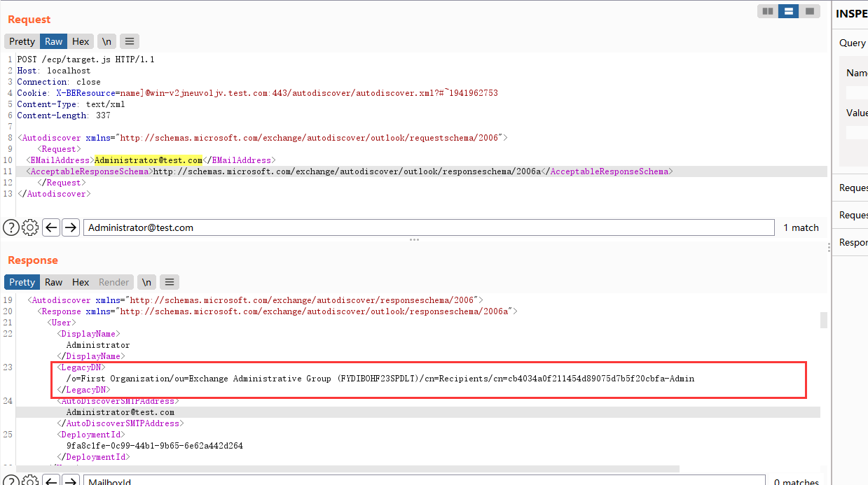Select the top-bottom split layout icon

pyautogui.click(x=788, y=11)
